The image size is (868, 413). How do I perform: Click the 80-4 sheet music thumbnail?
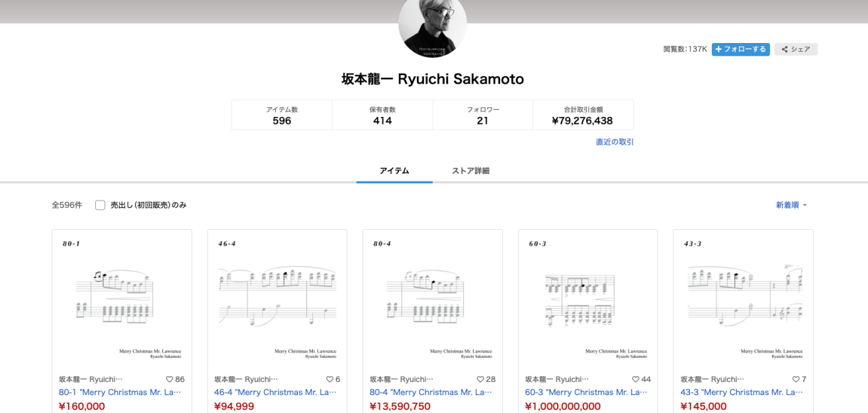click(x=433, y=298)
